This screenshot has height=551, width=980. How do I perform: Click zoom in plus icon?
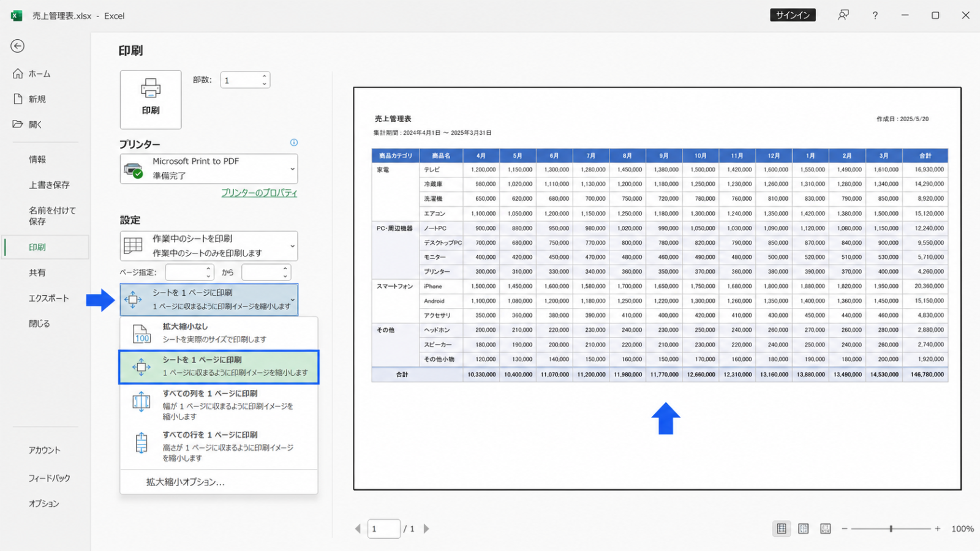click(x=937, y=528)
